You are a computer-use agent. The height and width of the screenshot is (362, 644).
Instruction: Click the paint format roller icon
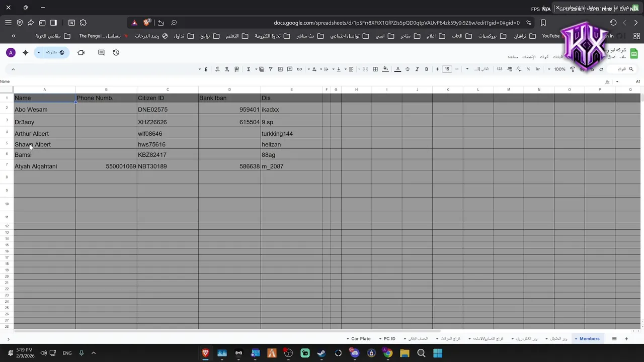pyautogui.click(x=573, y=69)
